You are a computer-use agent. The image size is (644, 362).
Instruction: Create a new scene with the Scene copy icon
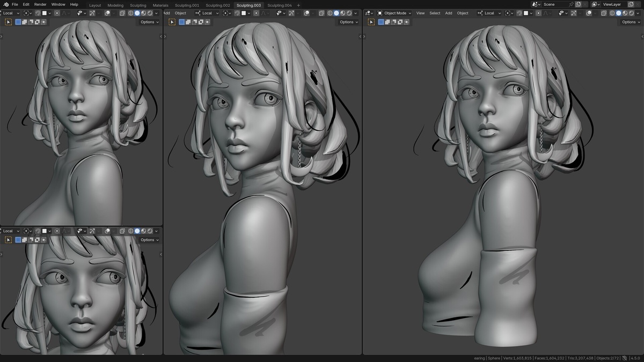tap(578, 4)
